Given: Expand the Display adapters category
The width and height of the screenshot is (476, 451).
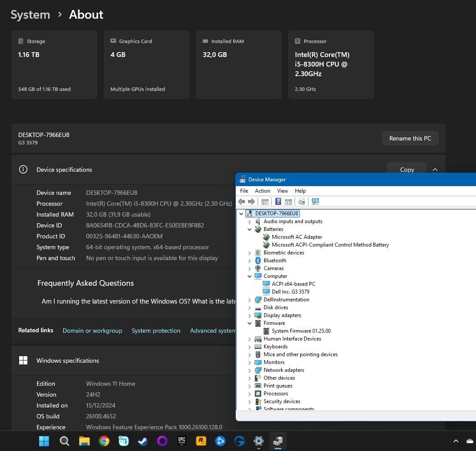Looking at the screenshot, I should click(250, 316).
